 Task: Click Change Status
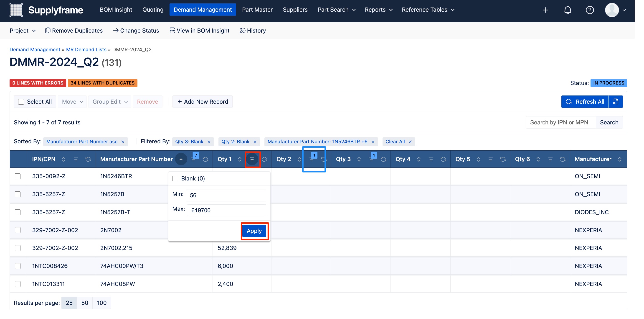pos(136,31)
